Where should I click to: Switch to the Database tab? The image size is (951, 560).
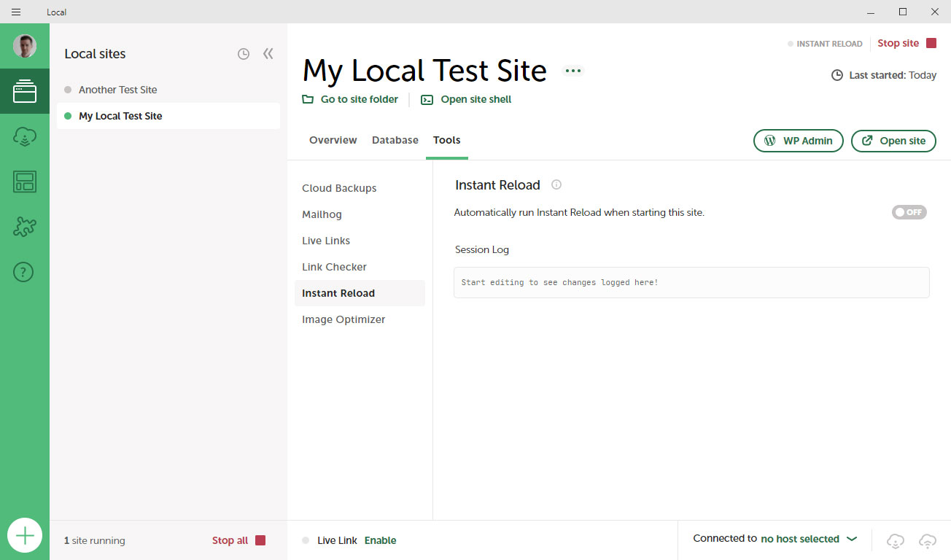(x=395, y=140)
